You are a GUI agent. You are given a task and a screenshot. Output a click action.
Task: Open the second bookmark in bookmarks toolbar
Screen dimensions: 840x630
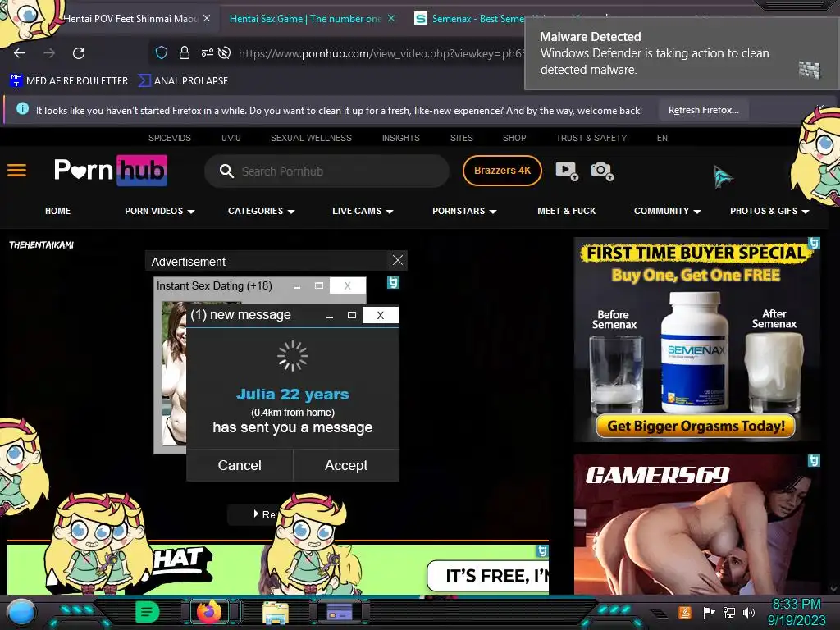pyautogui.click(x=183, y=81)
